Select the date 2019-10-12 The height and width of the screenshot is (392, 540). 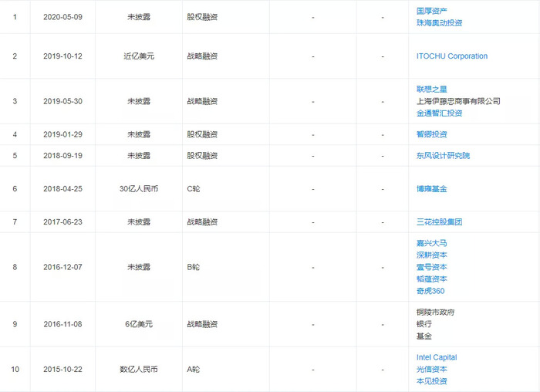(62, 56)
